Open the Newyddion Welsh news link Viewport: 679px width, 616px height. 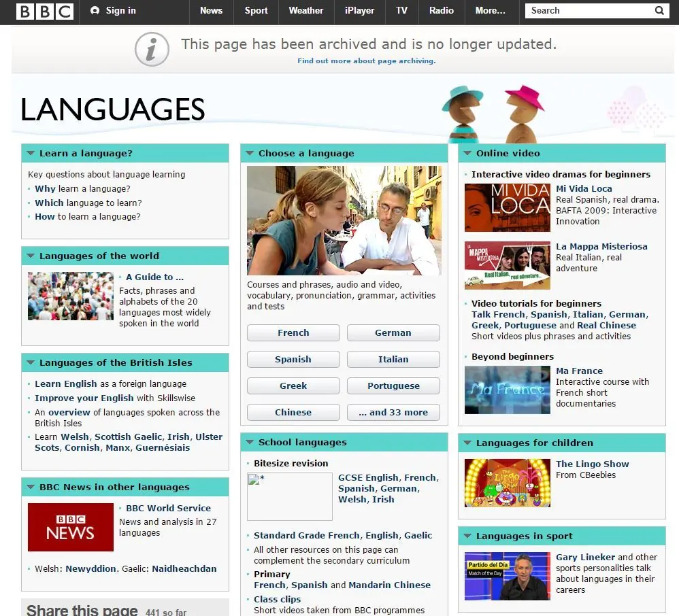pos(90,569)
